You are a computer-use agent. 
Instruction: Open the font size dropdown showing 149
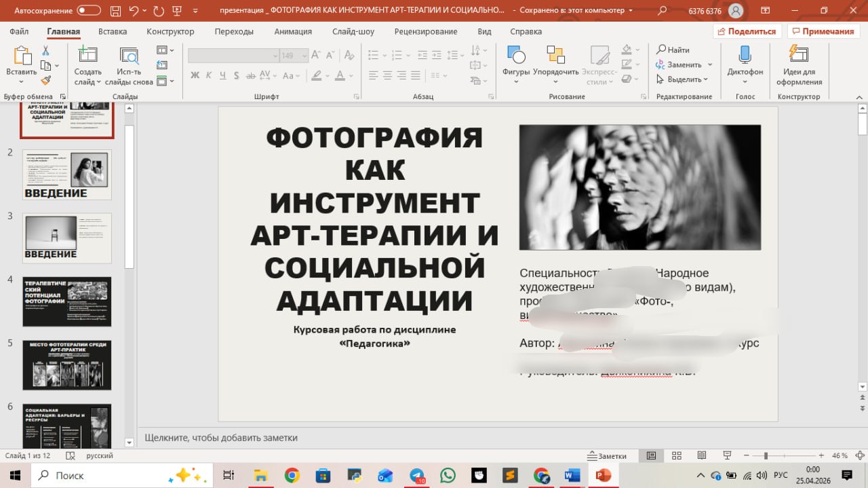point(304,56)
